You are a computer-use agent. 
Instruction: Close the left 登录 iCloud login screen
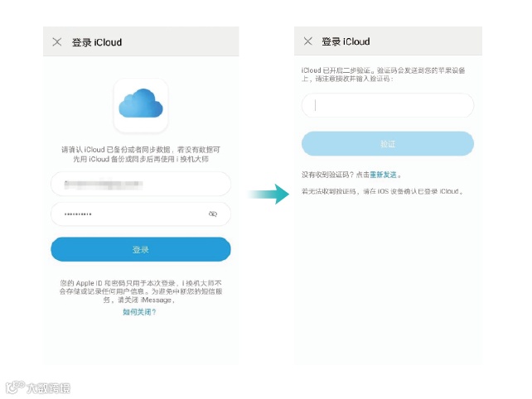click(x=57, y=42)
